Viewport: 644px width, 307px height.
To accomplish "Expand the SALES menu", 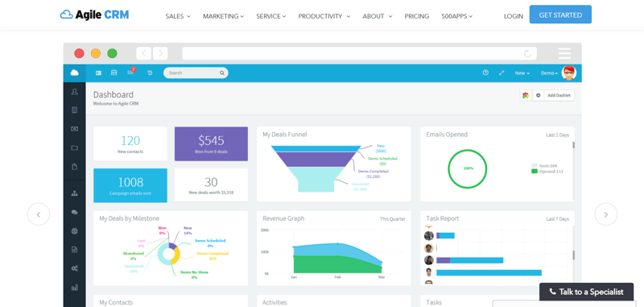I will tap(178, 16).
